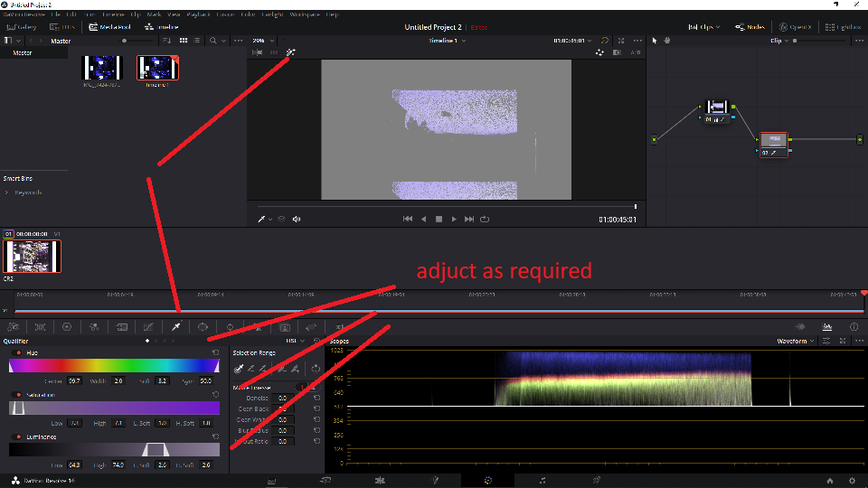Toggle the Hue qualifier on or off

[x=18, y=352]
